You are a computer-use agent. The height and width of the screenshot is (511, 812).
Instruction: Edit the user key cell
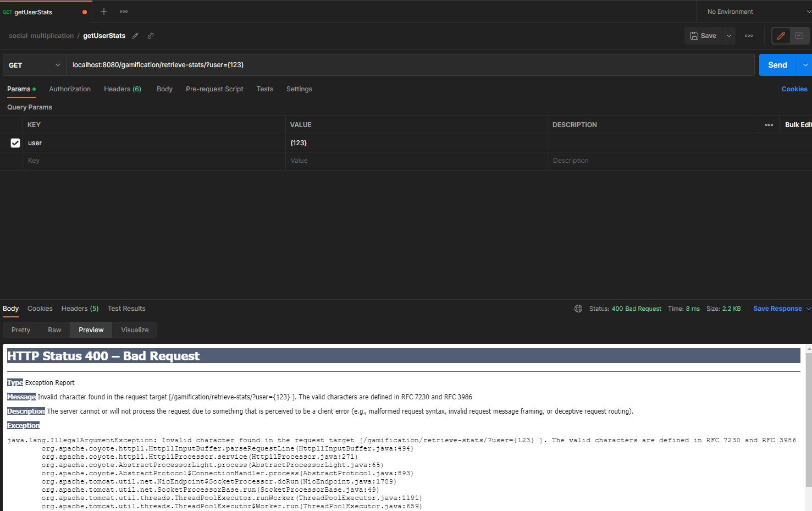154,143
